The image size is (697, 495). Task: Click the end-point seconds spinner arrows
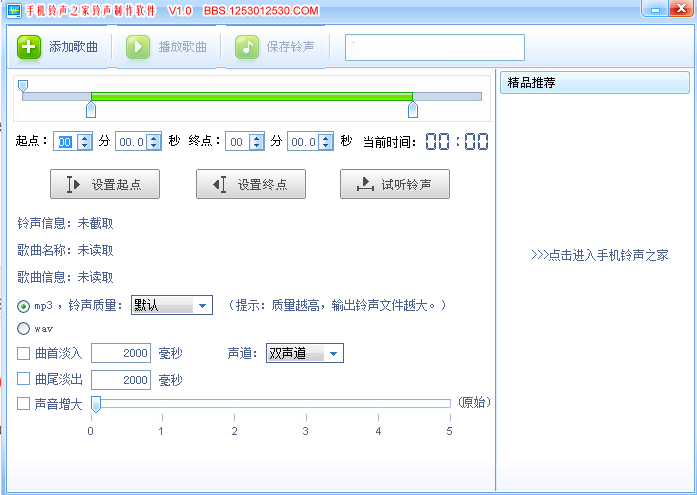tap(326, 142)
